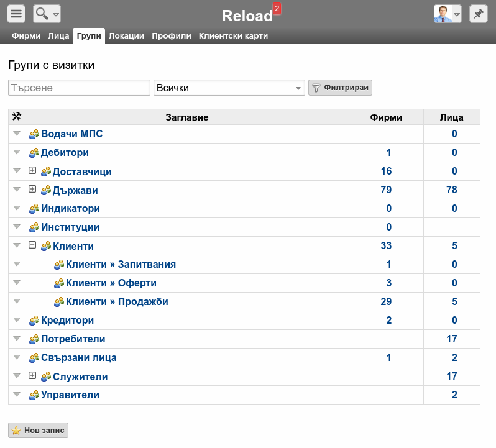Expand the Доставчици group
This screenshot has width=496, height=448.
click(32, 170)
